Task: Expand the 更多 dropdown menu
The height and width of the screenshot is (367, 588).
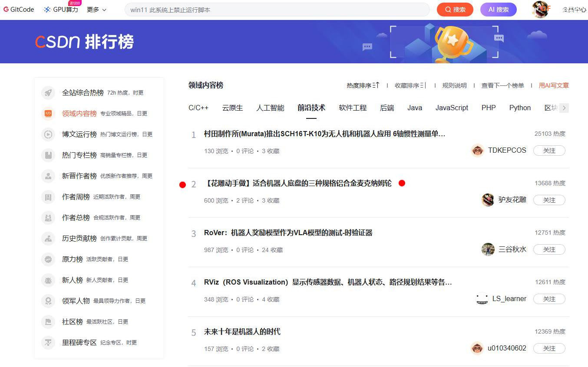Action: (96, 9)
